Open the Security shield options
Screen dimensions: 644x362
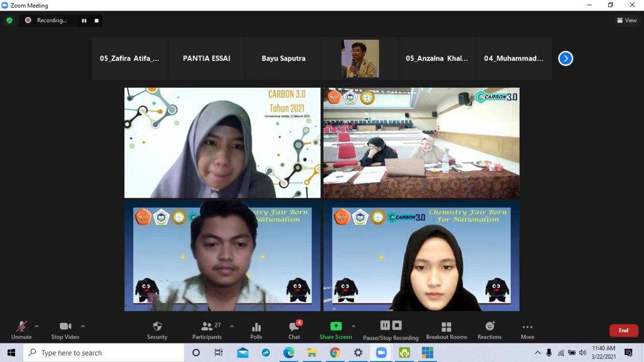(157, 330)
